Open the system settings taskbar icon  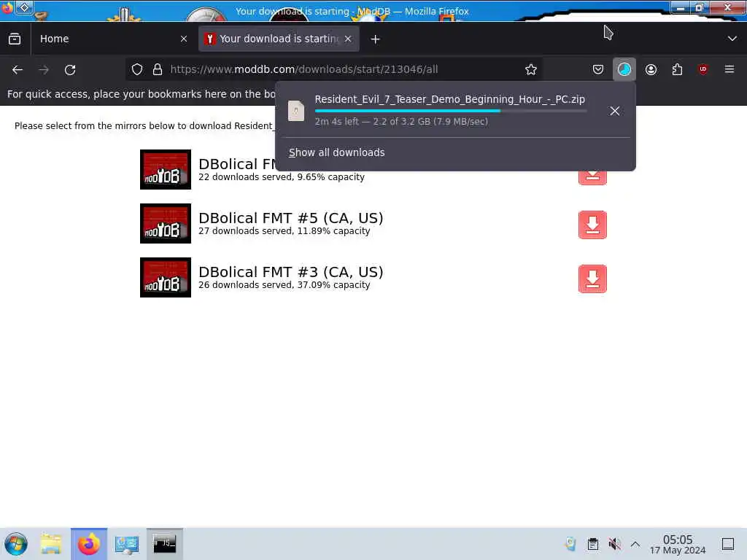127,544
